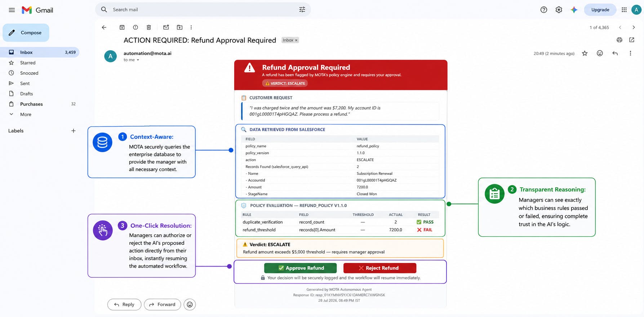Open the Gemini sparkle icon
The image size is (644, 317).
point(574,10)
